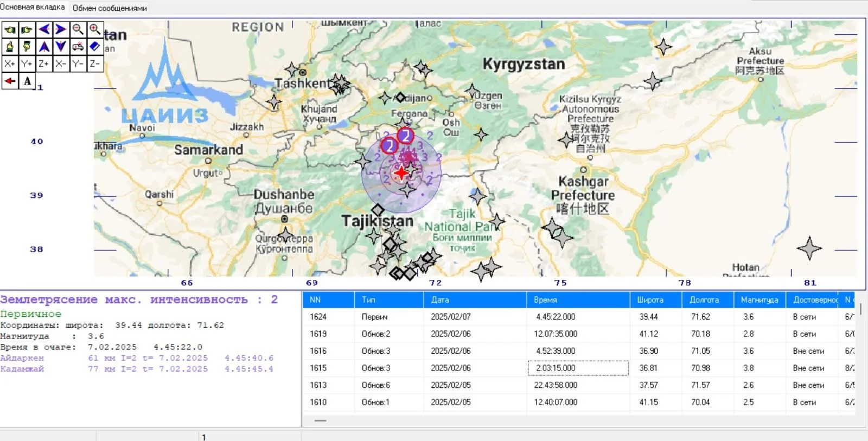Click the red back arrow icon
This screenshot has height=441, width=868.
point(10,81)
